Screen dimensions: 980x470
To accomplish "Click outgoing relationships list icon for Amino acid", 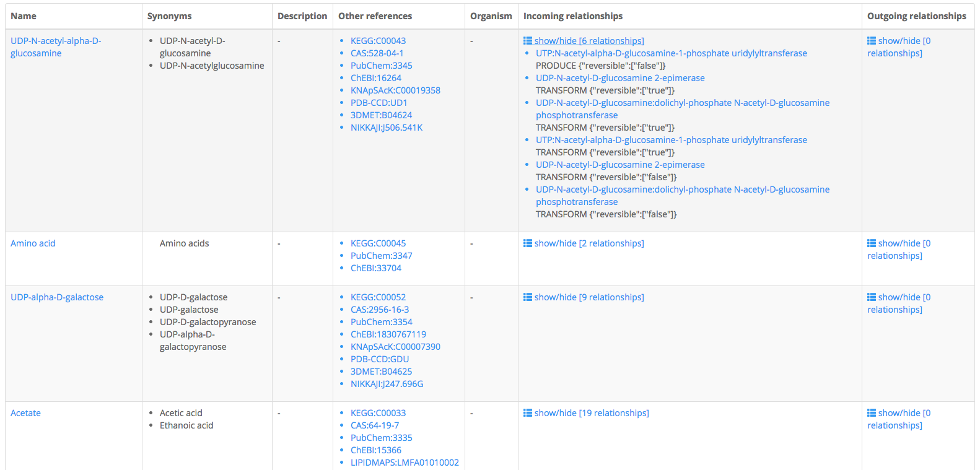I will pos(872,243).
